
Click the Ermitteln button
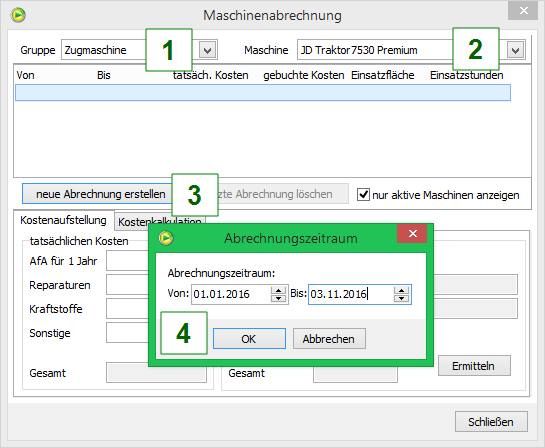pyautogui.click(x=474, y=366)
